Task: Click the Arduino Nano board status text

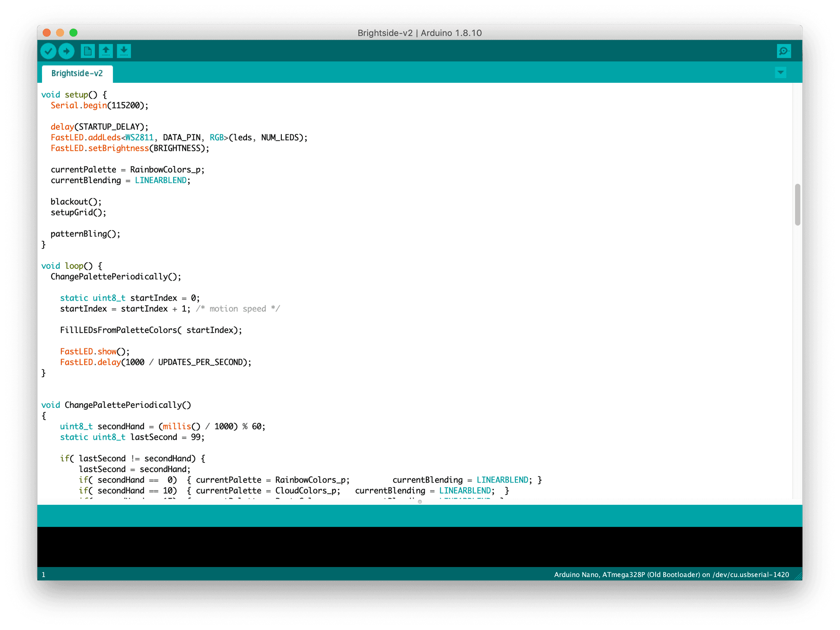Action: pos(671,575)
